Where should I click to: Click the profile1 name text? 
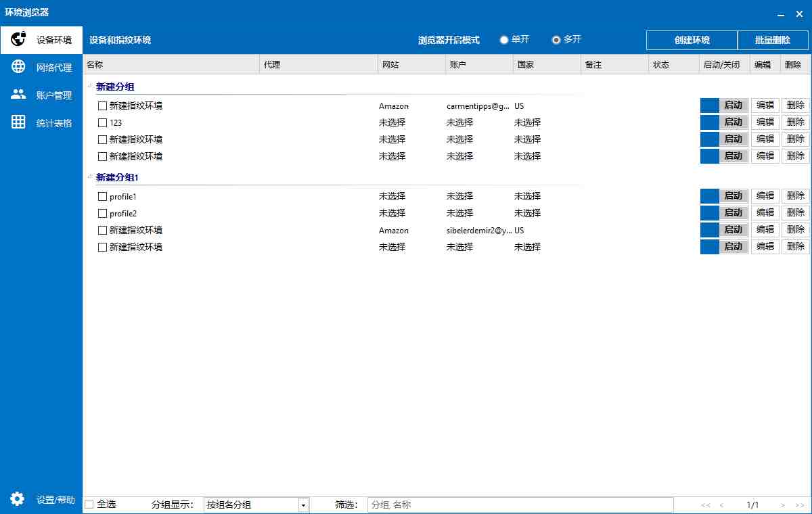click(123, 197)
